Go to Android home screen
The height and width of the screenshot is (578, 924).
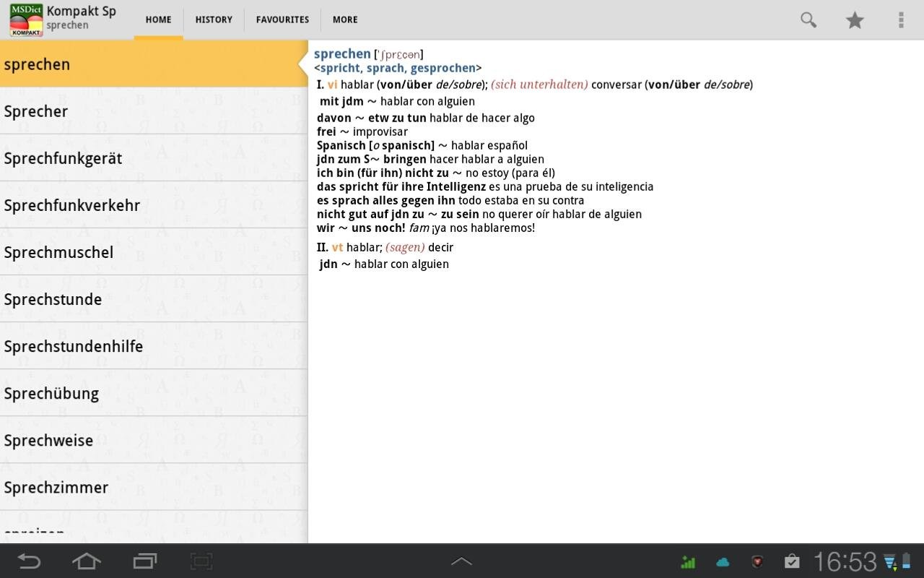(87, 561)
